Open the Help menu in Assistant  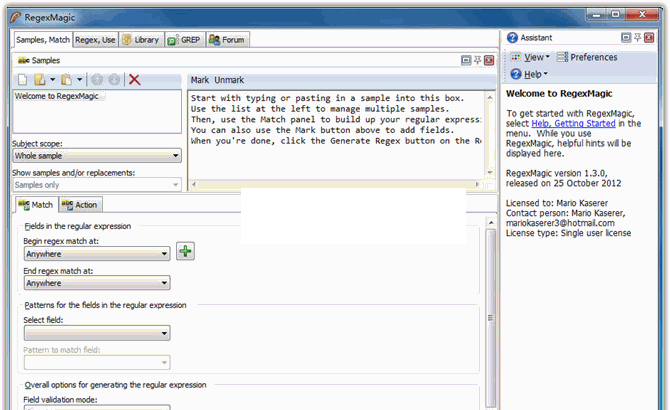coord(530,74)
